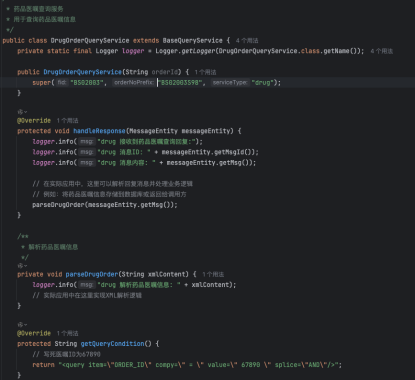Click the 'msg:' hint on the getMsg() log line
Screen dimensions: 415x380
coord(87,163)
